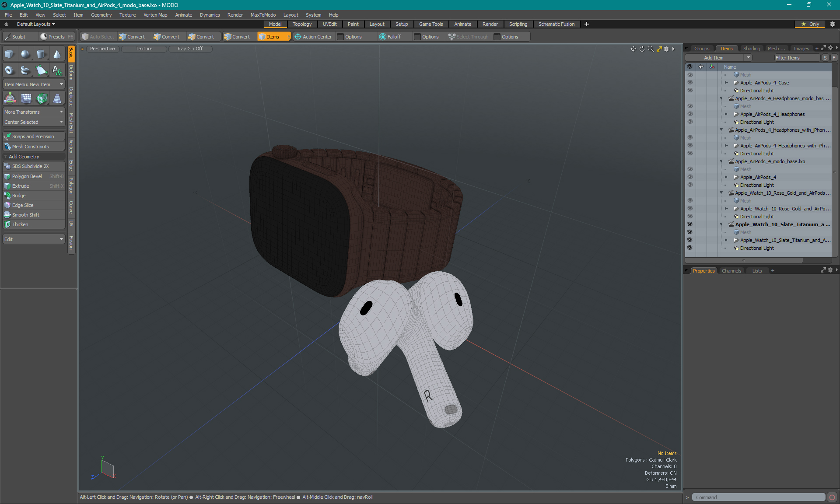Select the spiral Tube primitive tool
840x504 pixels.
pos(25,70)
